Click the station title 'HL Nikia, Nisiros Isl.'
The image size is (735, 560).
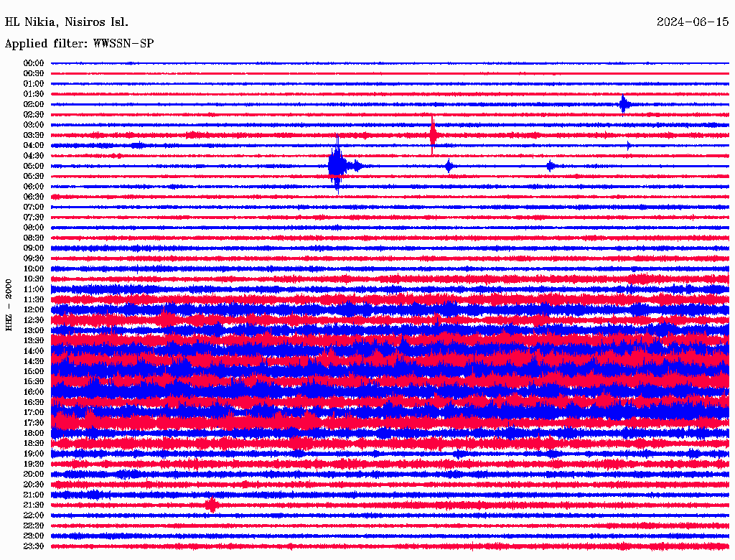pos(66,22)
